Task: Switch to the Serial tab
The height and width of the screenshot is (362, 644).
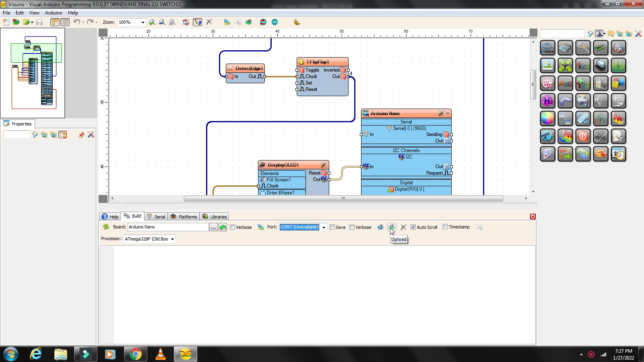Action: coord(156,216)
